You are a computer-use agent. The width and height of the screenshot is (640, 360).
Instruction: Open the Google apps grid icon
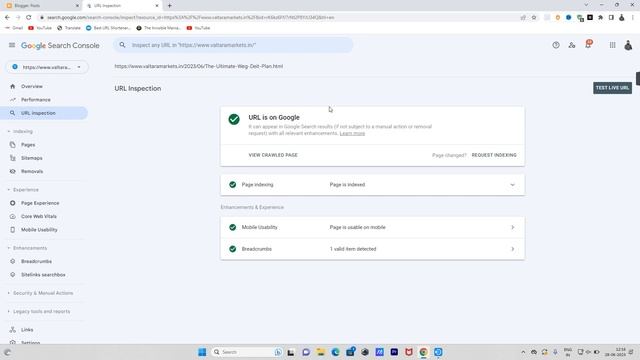pyautogui.click(x=612, y=45)
